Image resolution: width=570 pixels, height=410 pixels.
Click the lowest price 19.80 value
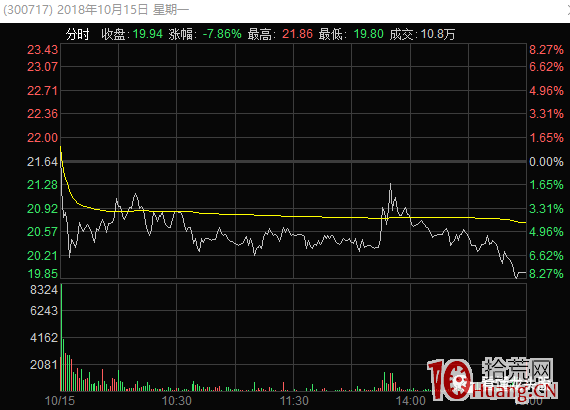(x=369, y=34)
